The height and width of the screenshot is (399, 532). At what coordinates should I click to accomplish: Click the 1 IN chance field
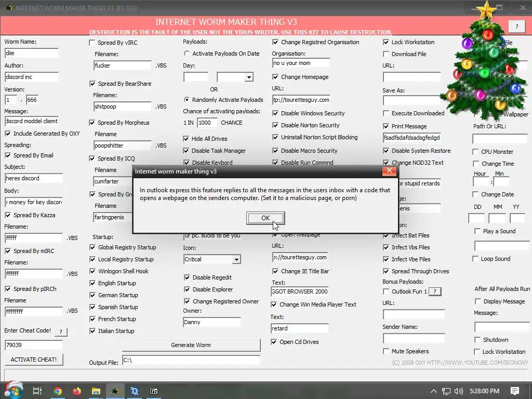tap(207, 123)
